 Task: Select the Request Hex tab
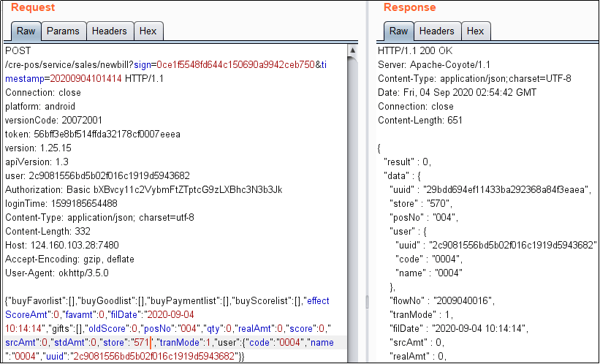pos(148,31)
